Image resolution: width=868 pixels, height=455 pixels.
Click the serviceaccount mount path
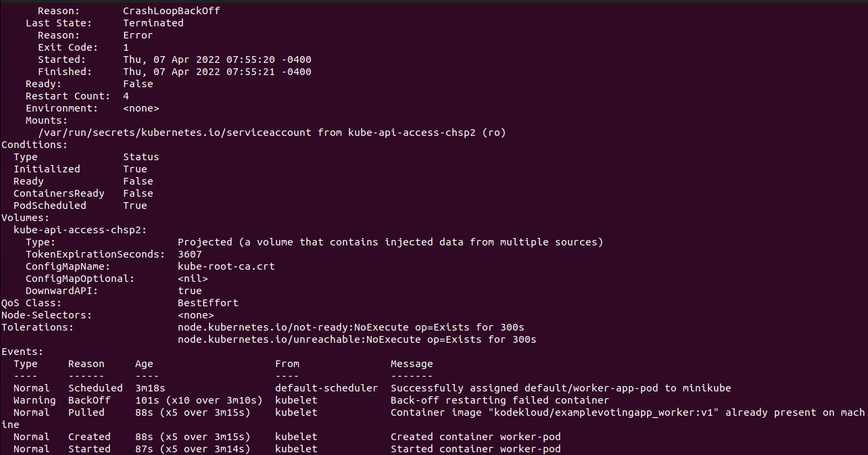click(x=174, y=133)
